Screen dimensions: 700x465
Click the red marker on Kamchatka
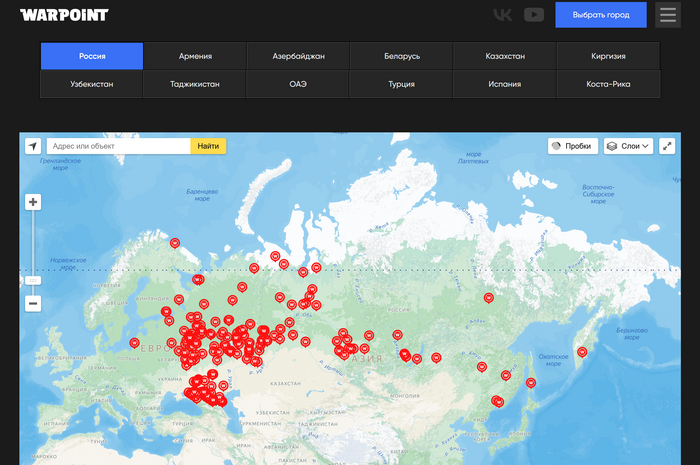[582, 351]
